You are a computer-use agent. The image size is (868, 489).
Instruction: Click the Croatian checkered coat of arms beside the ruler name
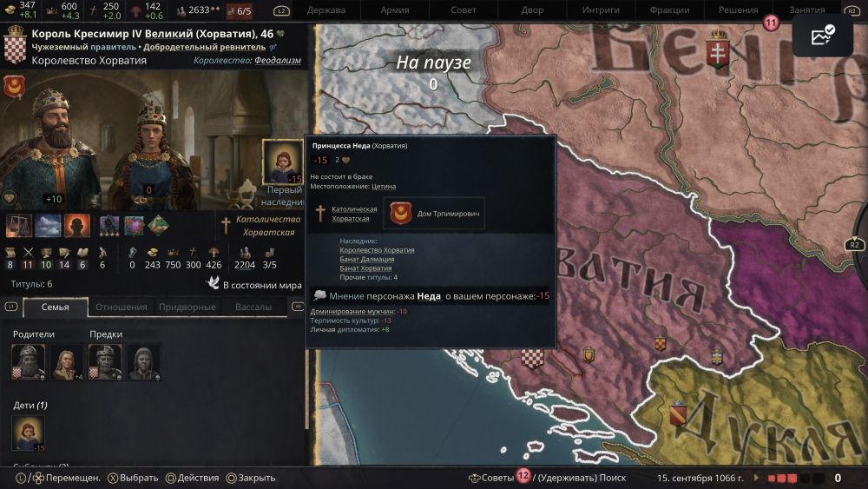pos(15,45)
